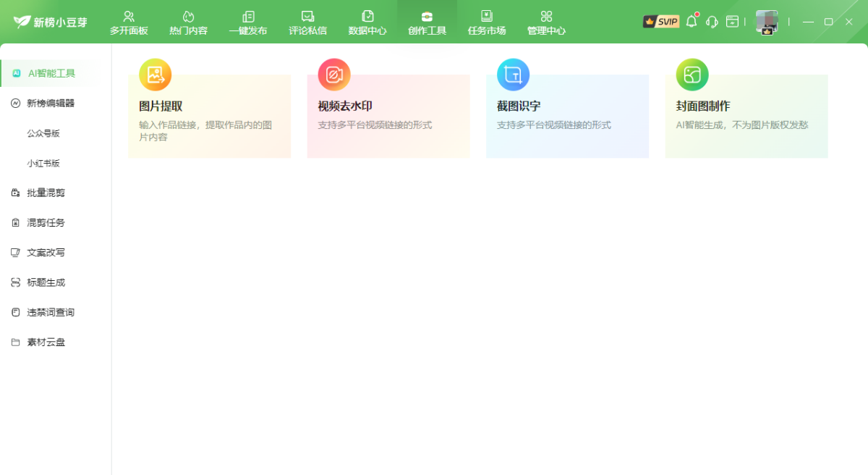
Task: Open 管理中心 management center
Action: point(546,21)
